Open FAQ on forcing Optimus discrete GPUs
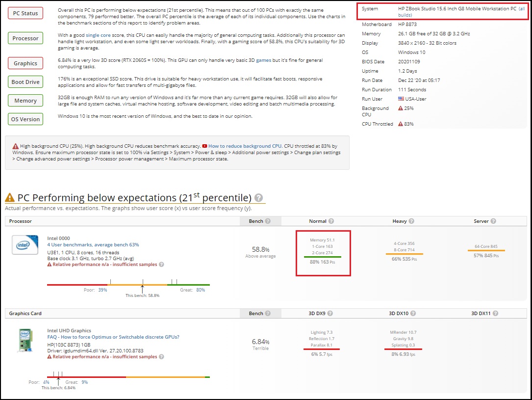 click(x=113, y=337)
